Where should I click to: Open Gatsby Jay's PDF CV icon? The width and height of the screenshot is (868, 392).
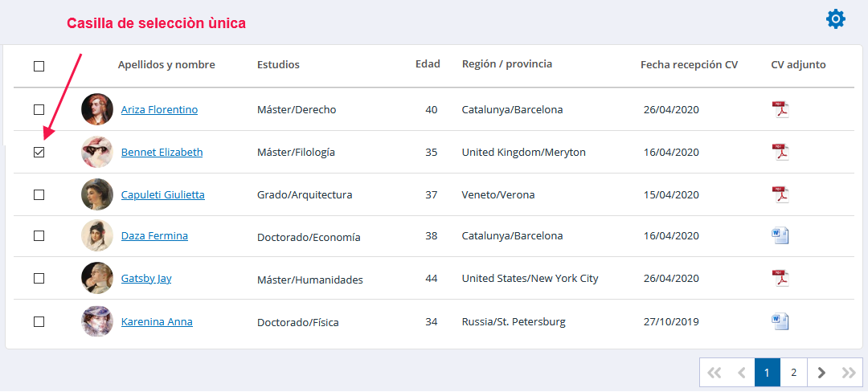780,278
